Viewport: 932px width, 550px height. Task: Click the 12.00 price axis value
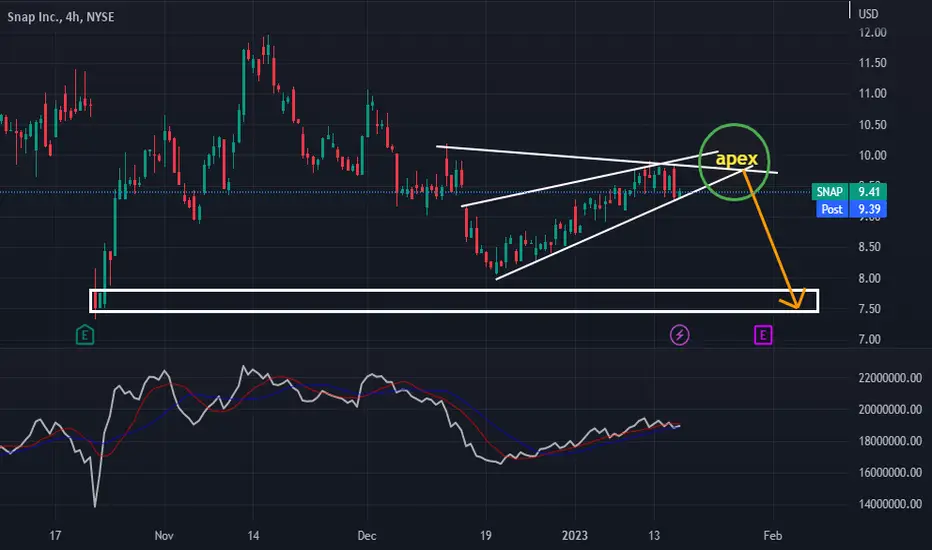[872, 32]
